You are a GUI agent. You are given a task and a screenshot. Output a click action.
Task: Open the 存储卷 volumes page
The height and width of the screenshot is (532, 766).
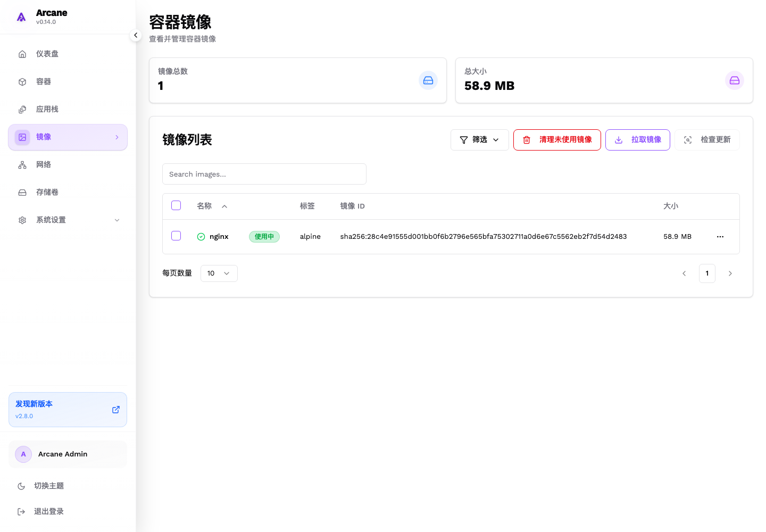click(68, 193)
